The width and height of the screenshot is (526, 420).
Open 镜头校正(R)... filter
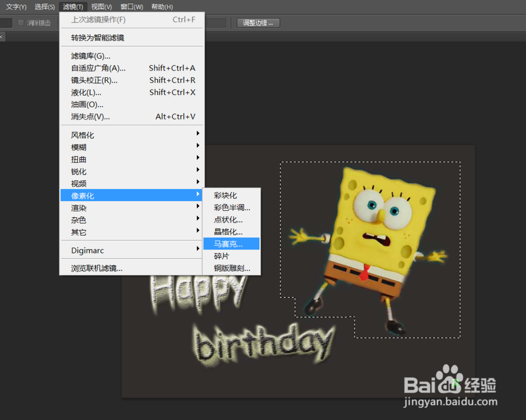[132, 80]
